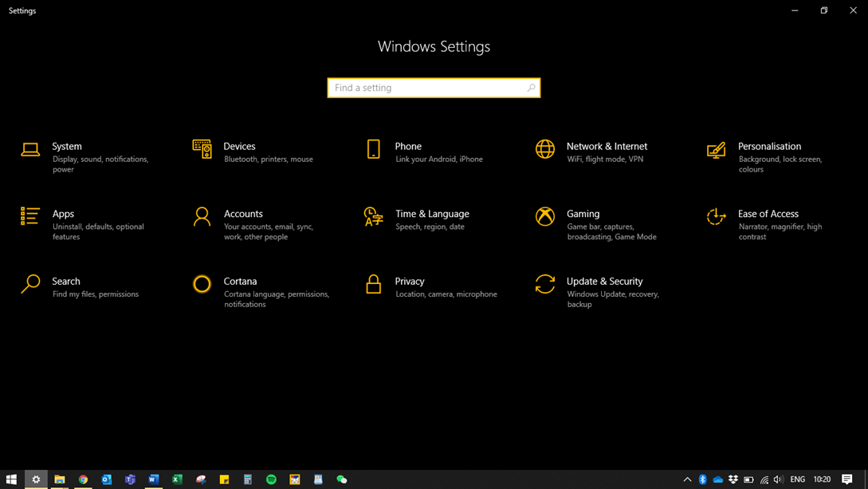Open Time & Language settings
This screenshot has width=868, height=489.
432,214
